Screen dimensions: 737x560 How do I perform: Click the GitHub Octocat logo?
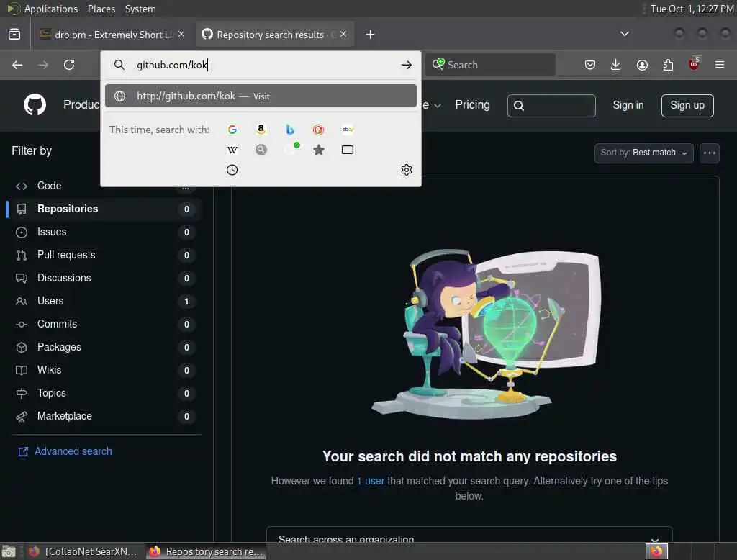click(35, 104)
